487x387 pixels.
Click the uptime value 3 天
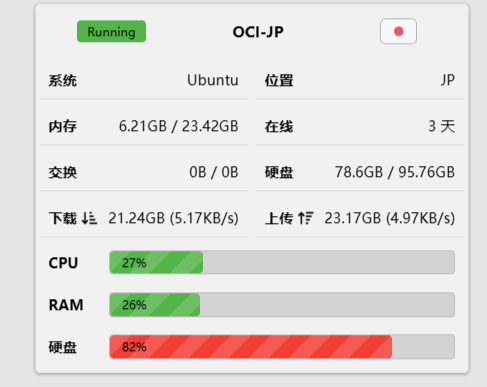(x=442, y=126)
